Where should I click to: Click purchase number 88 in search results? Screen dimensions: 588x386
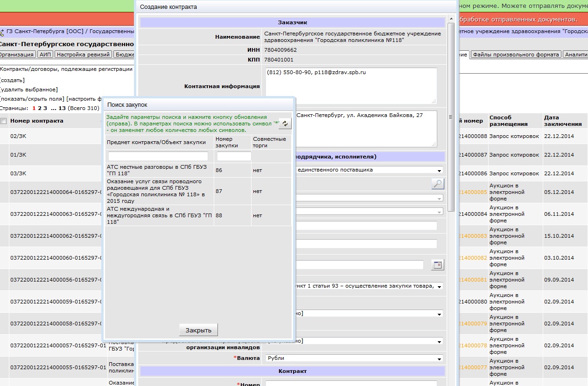tap(219, 216)
